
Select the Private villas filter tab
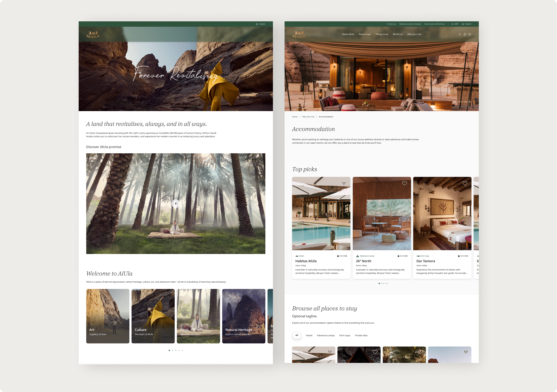point(361,335)
